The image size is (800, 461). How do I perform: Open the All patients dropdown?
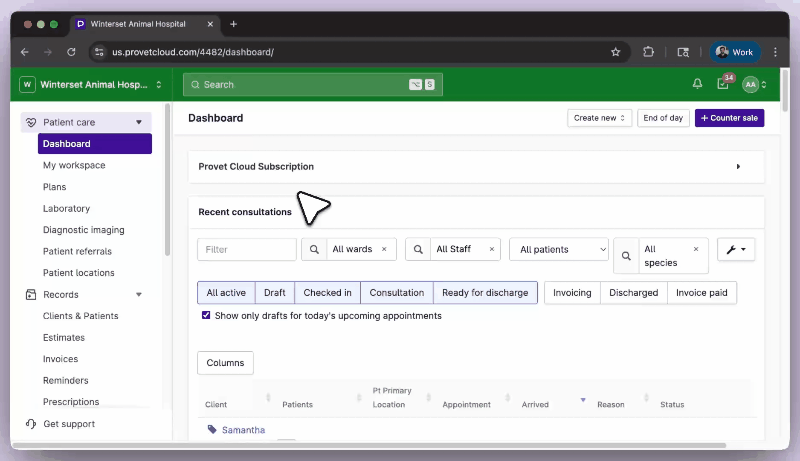click(559, 249)
